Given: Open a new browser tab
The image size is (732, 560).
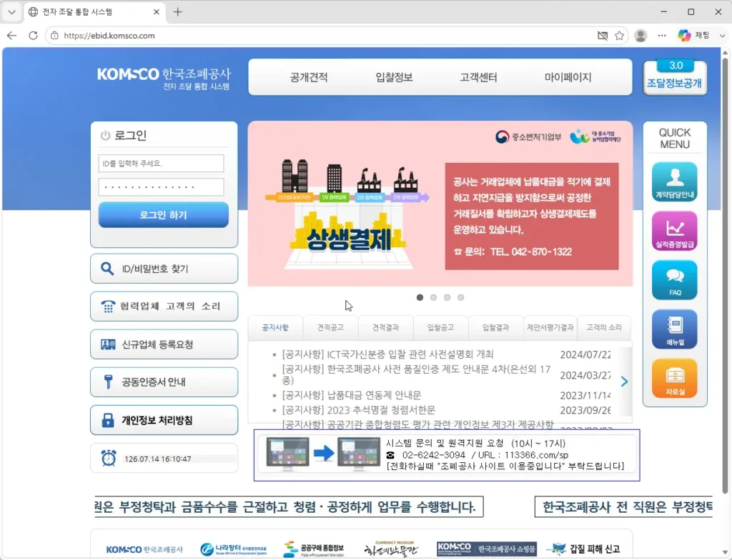Looking at the screenshot, I should pyautogui.click(x=178, y=12).
